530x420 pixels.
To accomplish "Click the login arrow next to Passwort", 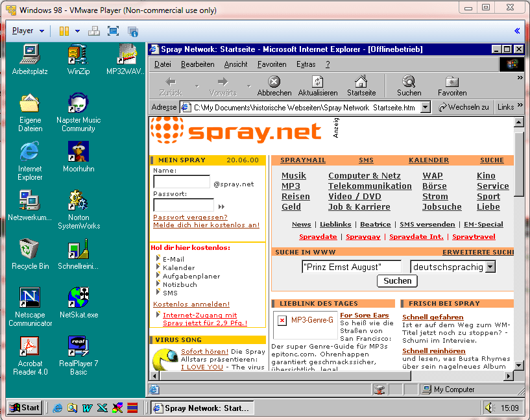I will 221,206.
